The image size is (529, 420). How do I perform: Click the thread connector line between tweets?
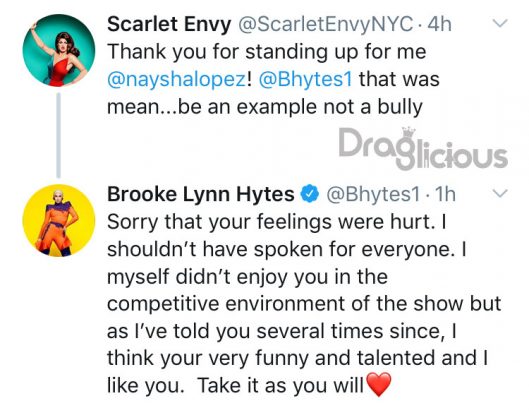tap(58, 135)
